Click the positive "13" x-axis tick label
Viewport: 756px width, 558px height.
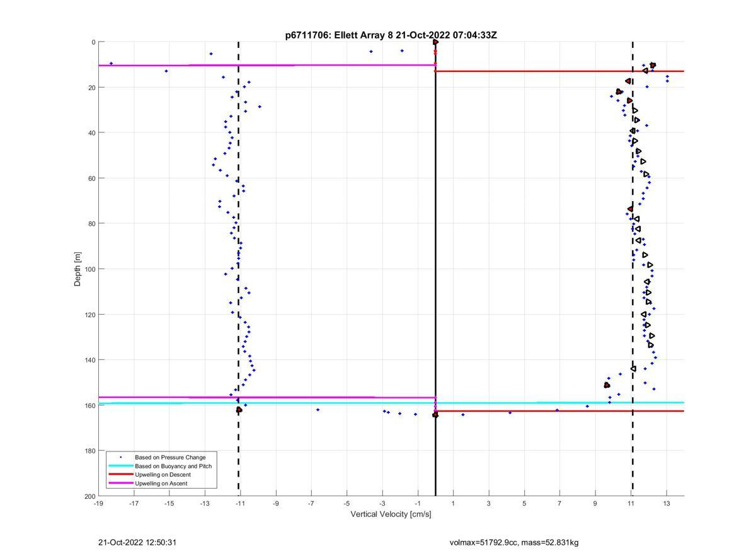666,504
